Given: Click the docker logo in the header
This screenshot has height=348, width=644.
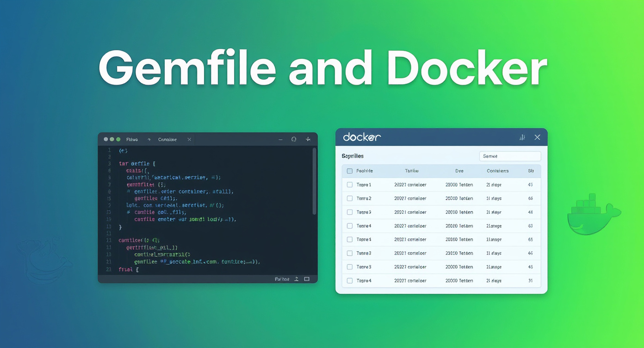Looking at the screenshot, I should (x=362, y=137).
